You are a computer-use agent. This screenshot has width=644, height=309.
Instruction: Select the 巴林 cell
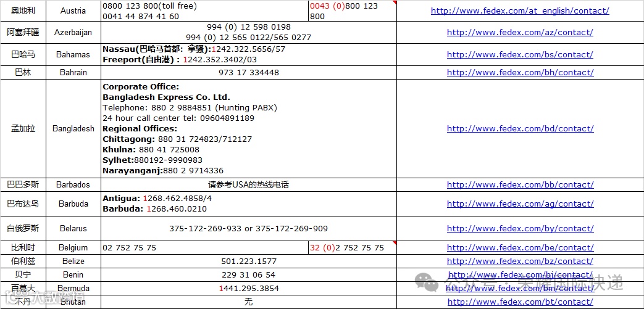pyautogui.click(x=23, y=73)
